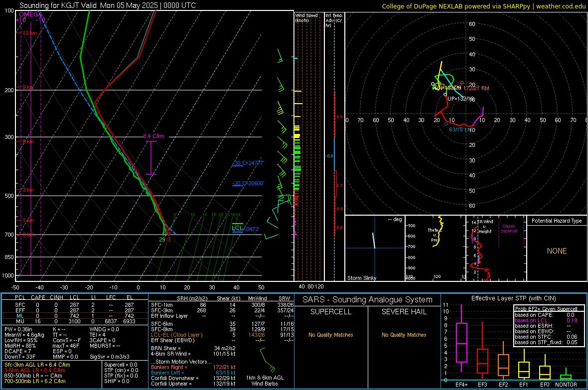Click the CAPE column header
This screenshot has width=588, height=390.
pos(38,297)
